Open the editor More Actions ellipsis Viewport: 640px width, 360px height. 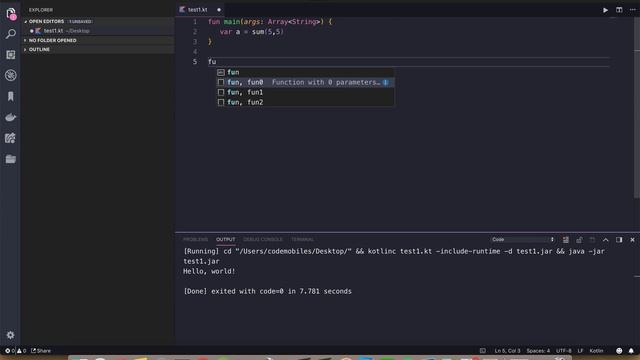633,10
